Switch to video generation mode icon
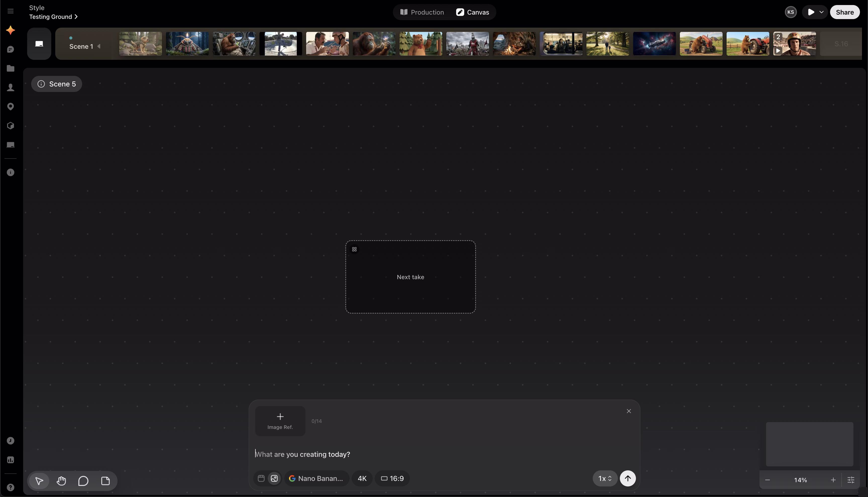868x497 pixels. [261, 478]
